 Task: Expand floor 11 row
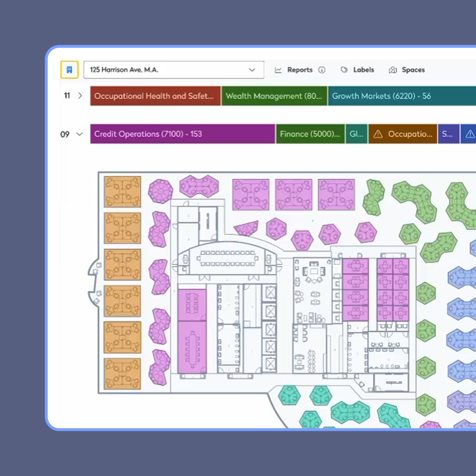(80, 96)
